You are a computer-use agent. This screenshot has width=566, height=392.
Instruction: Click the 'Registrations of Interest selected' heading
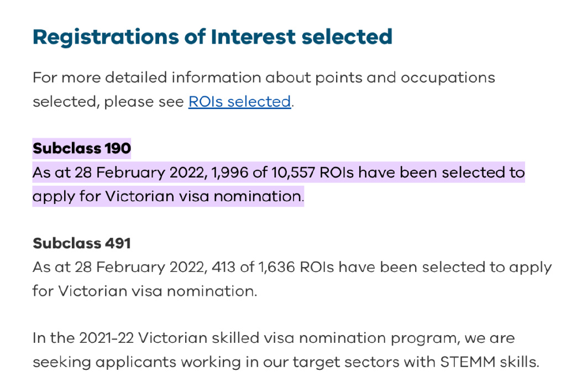[x=212, y=37]
